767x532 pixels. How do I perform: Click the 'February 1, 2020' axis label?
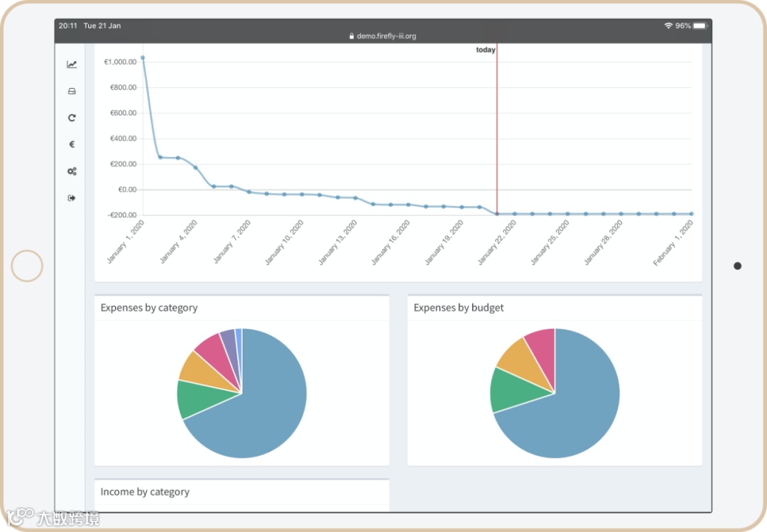pyautogui.click(x=673, y=243)
